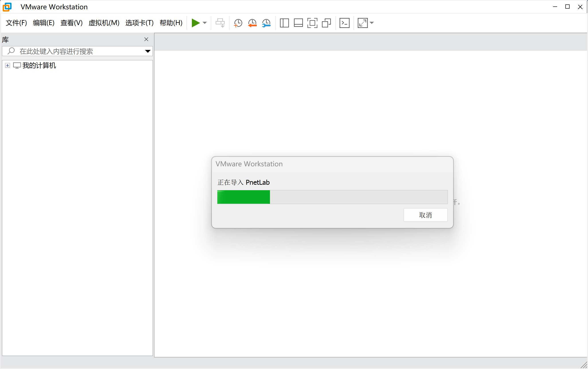The width and height of the screenshot is (588, 369).
Task: Open the 选项卡(T) menu
Action: (139, 23)
